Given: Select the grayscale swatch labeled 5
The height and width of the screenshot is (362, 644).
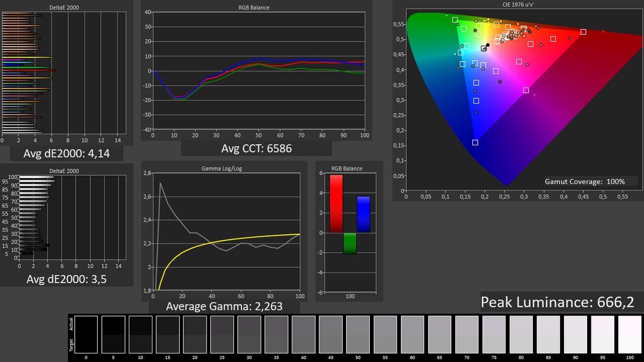Looking at the screenshot, I should click(x=113, y=334).
